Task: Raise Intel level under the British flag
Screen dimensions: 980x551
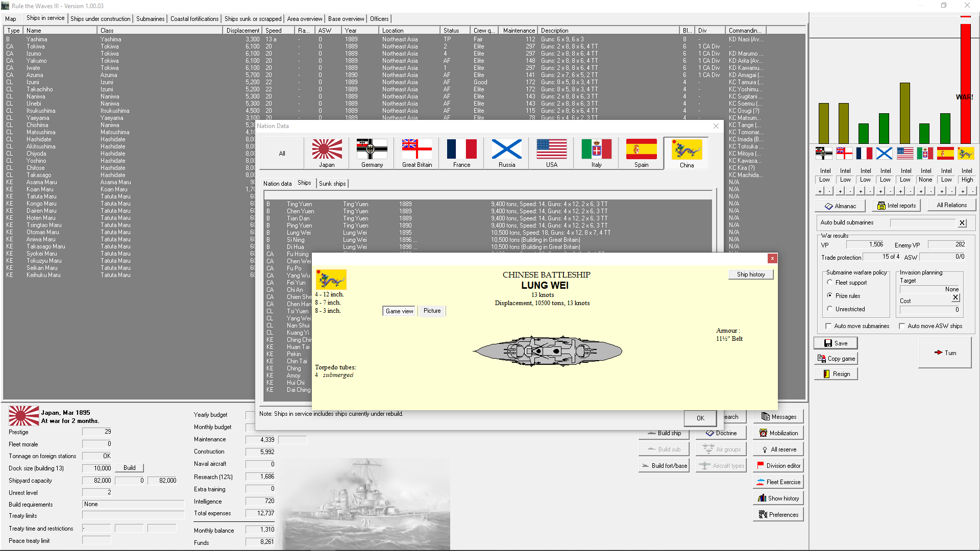Action: click(840, 191)
